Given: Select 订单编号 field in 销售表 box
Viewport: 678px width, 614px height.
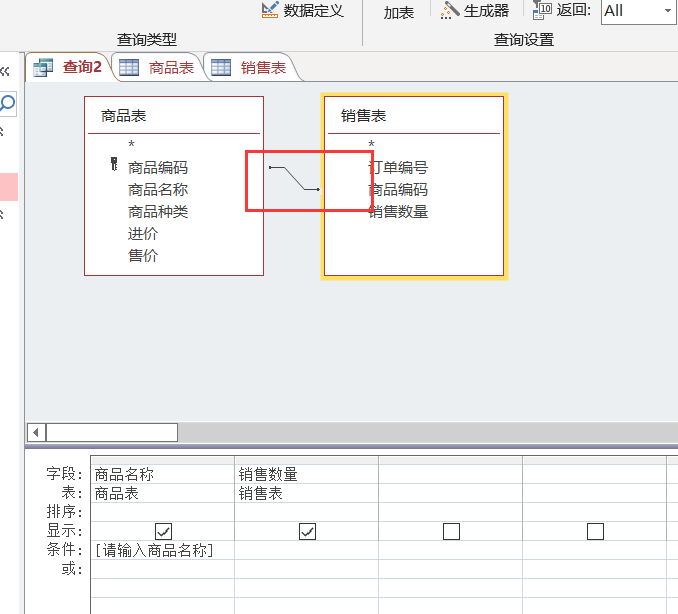Looking at the screenshot, I should click(398, 167).
